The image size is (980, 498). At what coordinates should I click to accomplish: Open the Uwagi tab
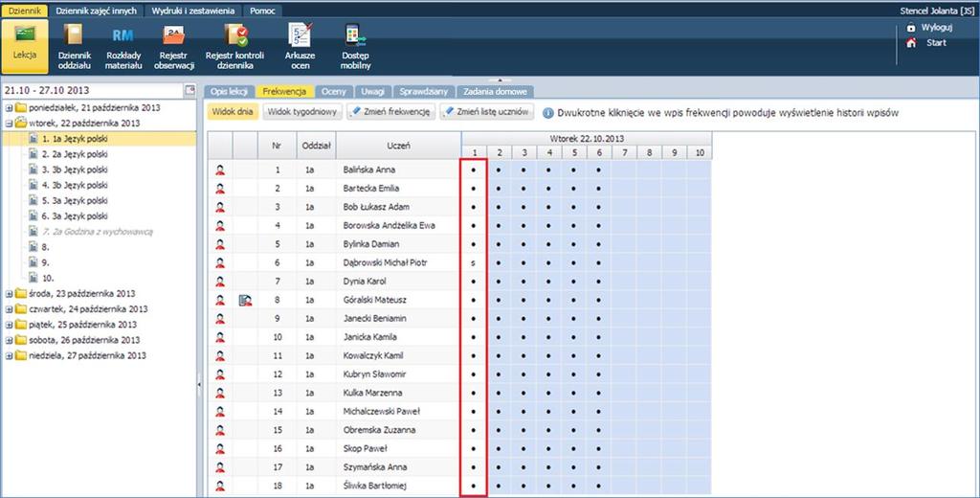372,91
